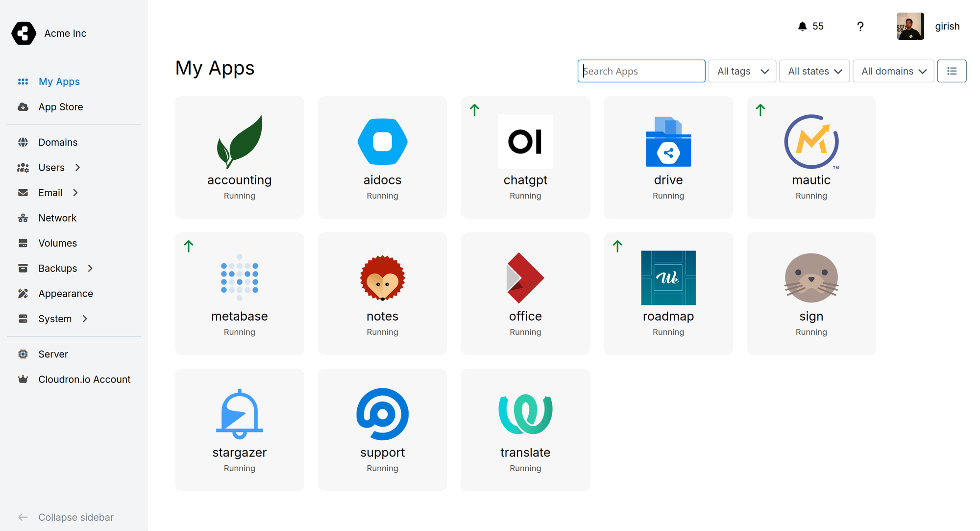
Task: Open the sign seal icon app
Action: click(x=811, y=278)
